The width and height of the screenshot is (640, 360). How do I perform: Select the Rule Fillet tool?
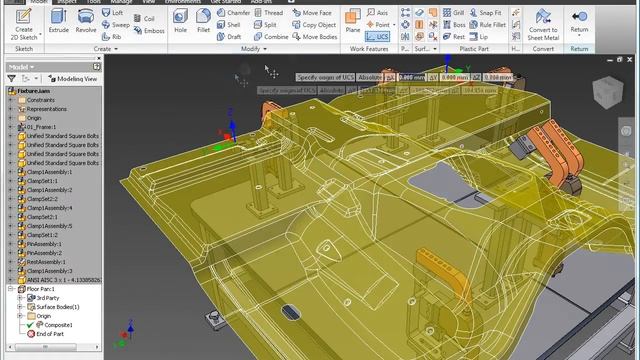coord(487,25)
